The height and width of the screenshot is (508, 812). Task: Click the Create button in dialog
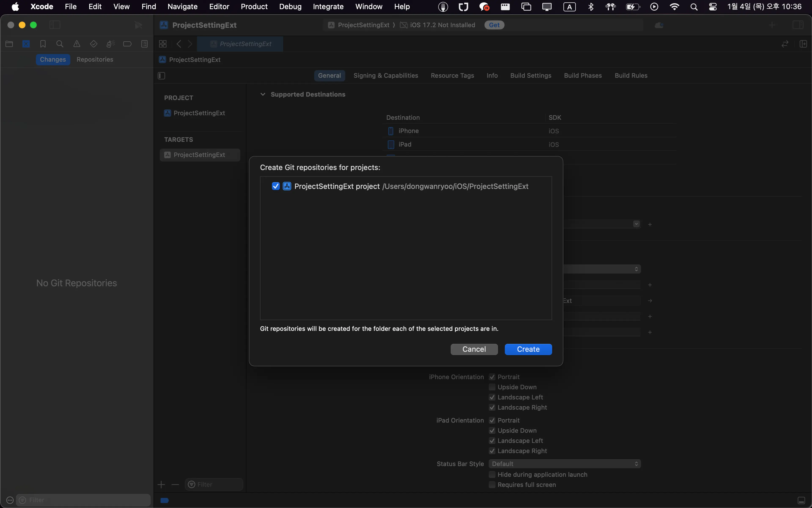click(528, 349)
